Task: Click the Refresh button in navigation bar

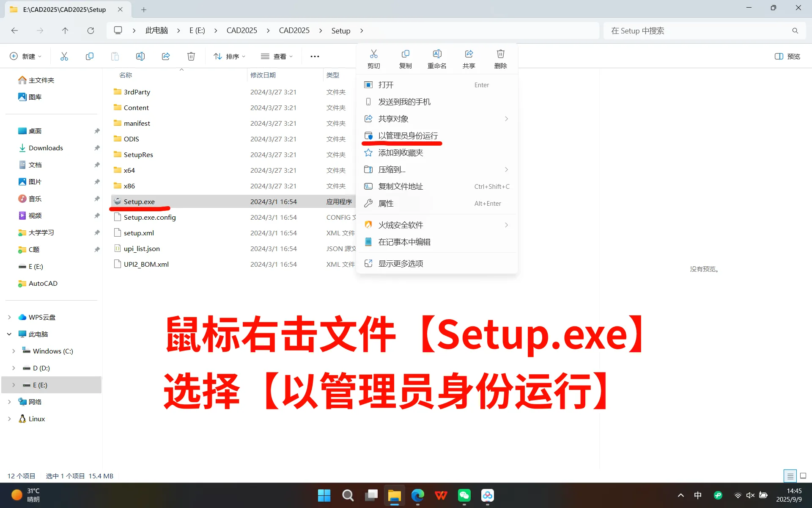Action: click(x=91, y=30)
